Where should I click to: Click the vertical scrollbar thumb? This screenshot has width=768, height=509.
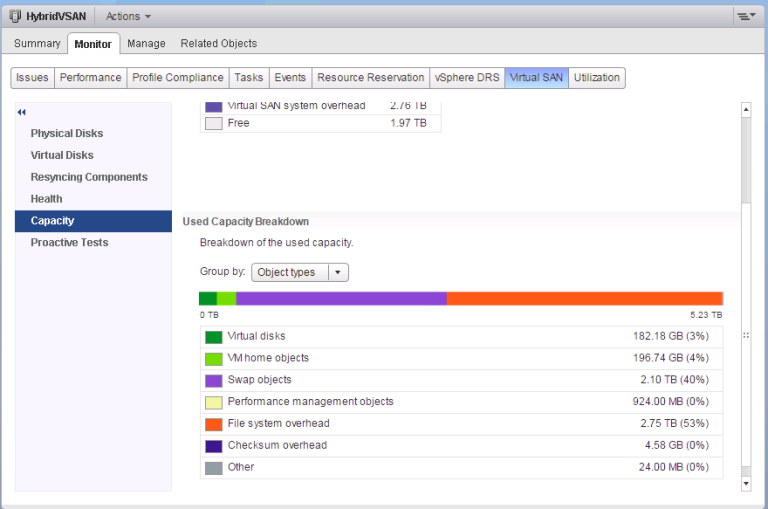click(745, 158)
